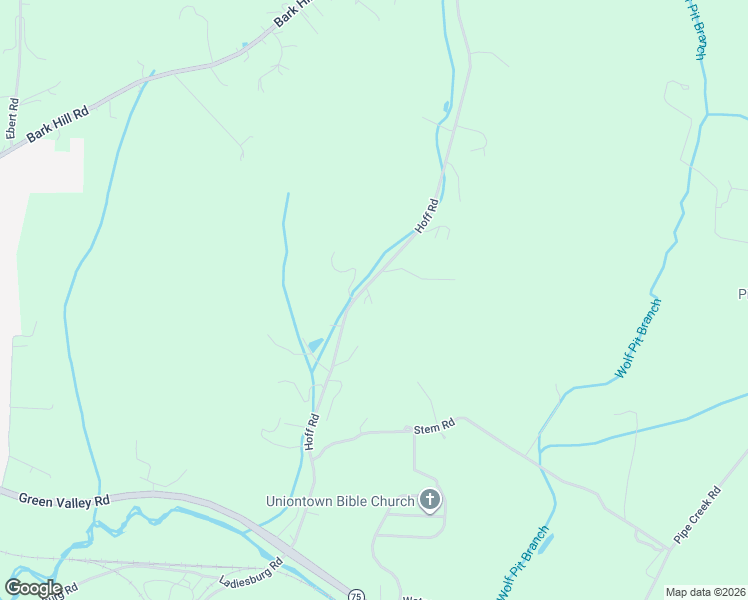Click the Bark Hill Rd label near Ebert Rd
The width and height of the screenshot is (748, 600).
pos(57,124)
